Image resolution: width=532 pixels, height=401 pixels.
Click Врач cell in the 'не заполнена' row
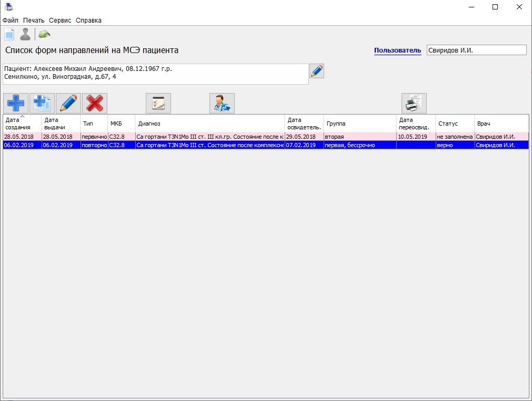tap(501, 137)
